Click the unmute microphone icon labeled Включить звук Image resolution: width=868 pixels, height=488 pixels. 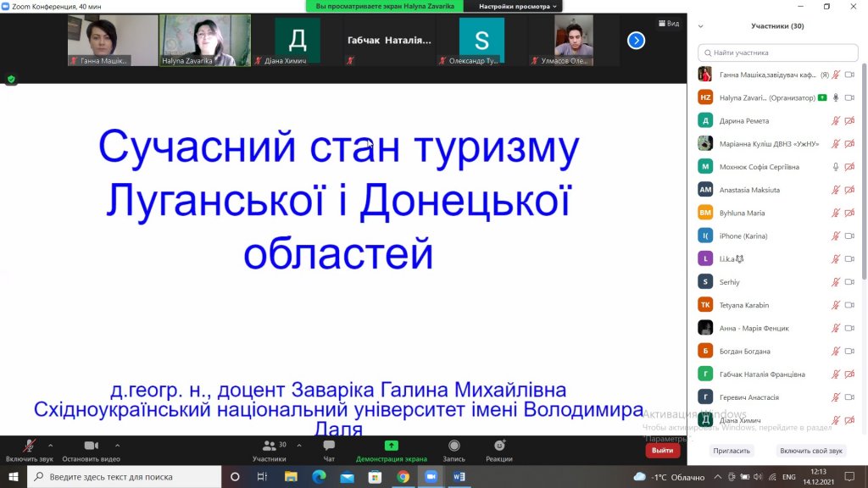click(29, 446)
